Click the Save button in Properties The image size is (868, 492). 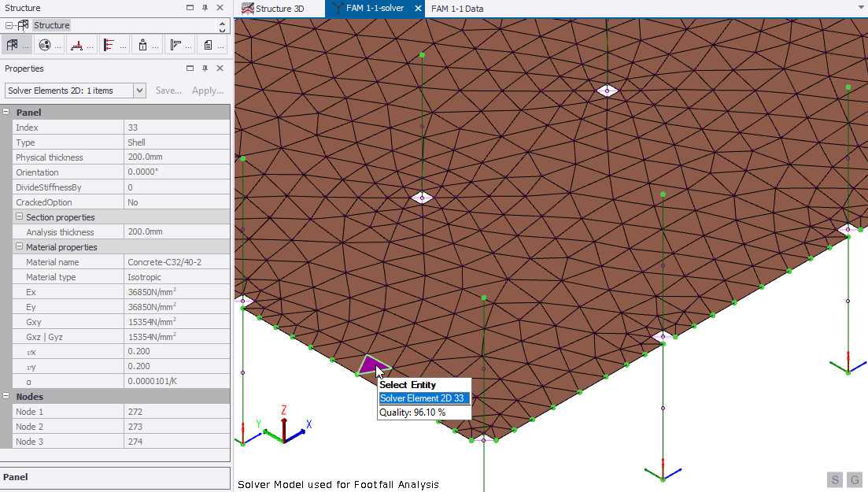[168, 90]
